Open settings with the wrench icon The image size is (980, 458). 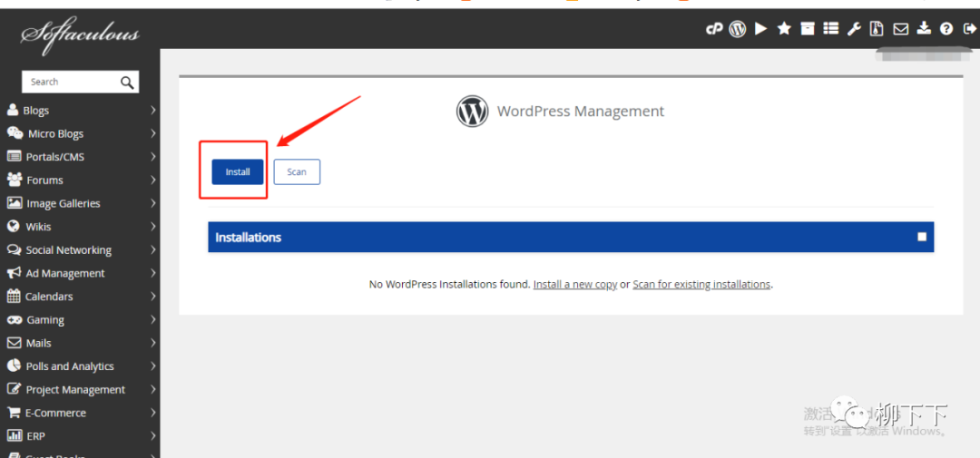[x=854, y=29]
